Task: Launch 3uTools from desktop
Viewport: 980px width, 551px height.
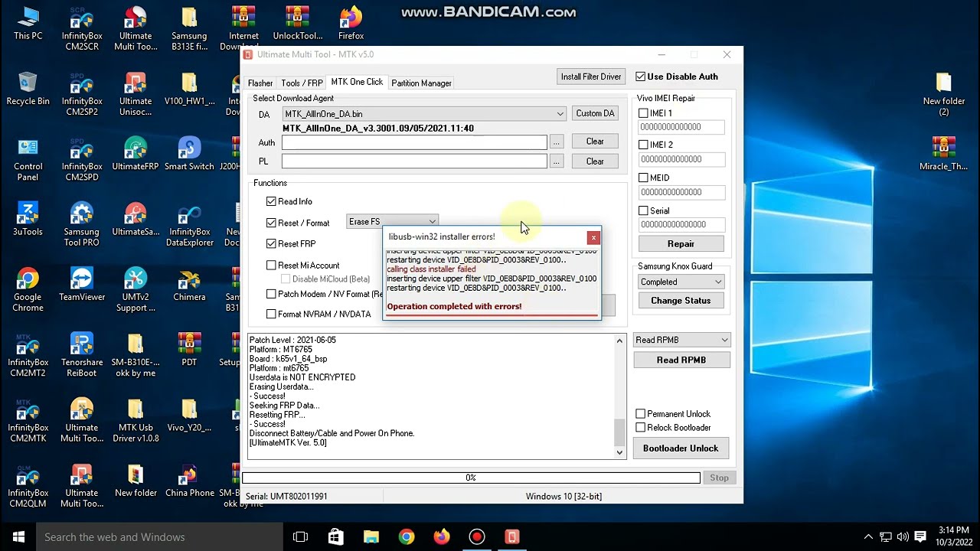Action: (x=28, y=220)
